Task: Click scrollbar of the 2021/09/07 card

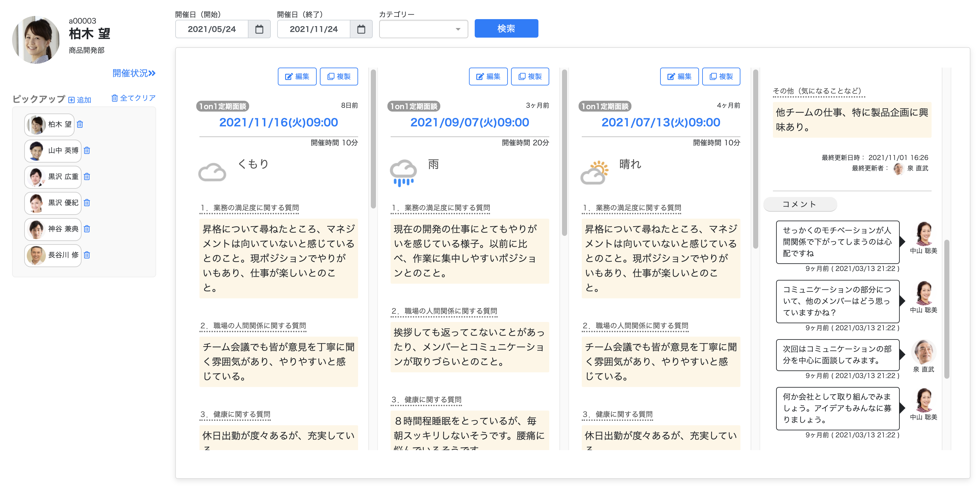Action: (565, 152)
